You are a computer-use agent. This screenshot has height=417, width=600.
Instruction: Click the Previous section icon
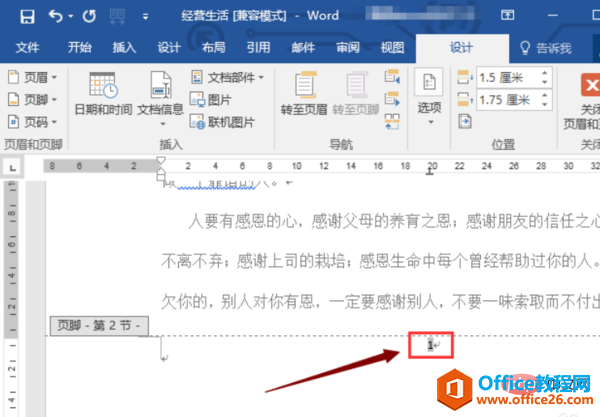[392, 77]
